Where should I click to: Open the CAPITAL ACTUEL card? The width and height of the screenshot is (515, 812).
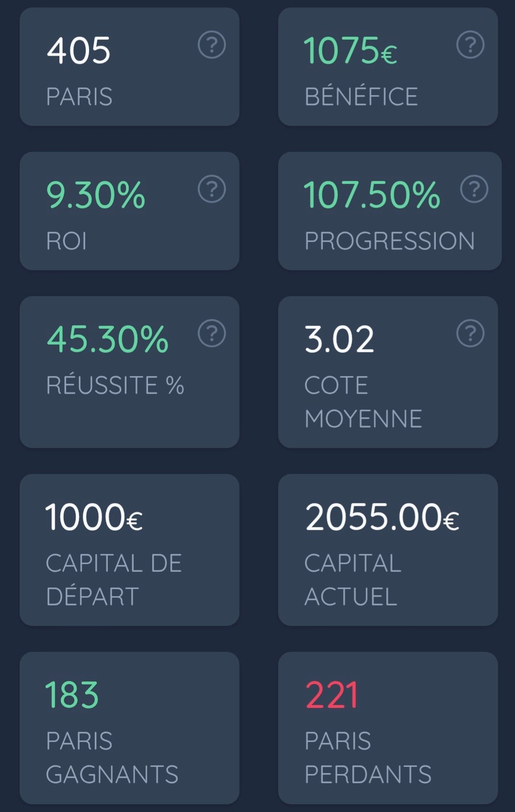click(x=388, y=550)
